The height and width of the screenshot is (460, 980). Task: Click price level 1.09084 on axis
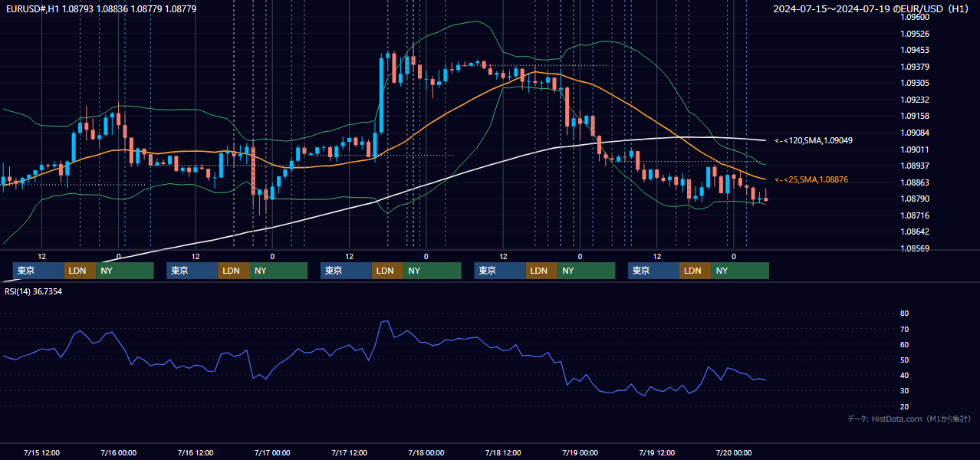914,133
